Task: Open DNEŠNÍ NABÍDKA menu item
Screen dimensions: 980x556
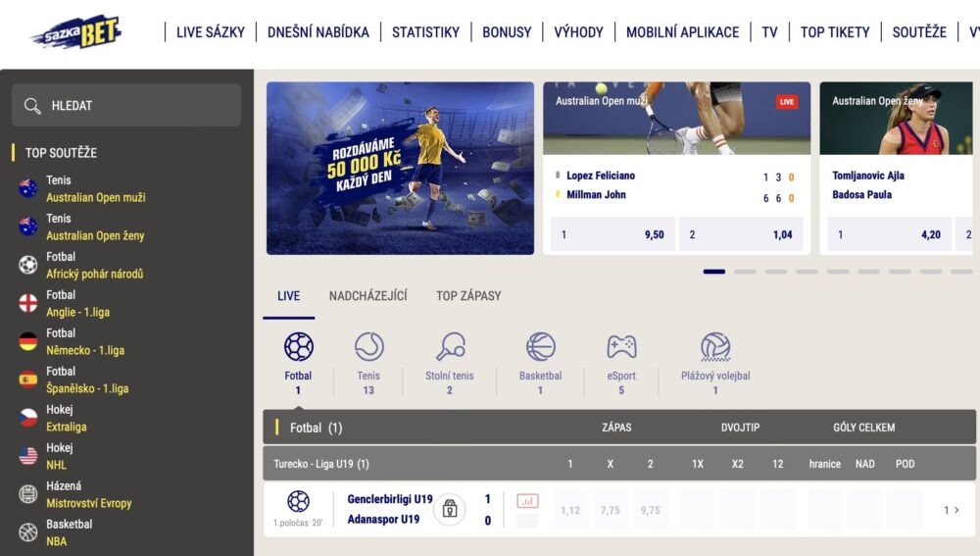Action: tap(318, 32)
